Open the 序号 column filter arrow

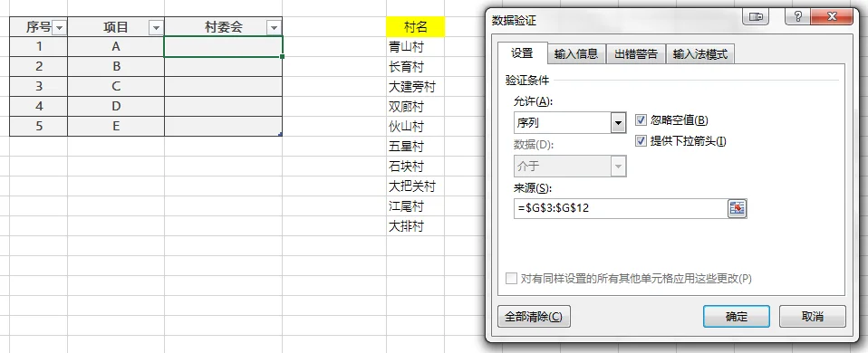(59, 27)
